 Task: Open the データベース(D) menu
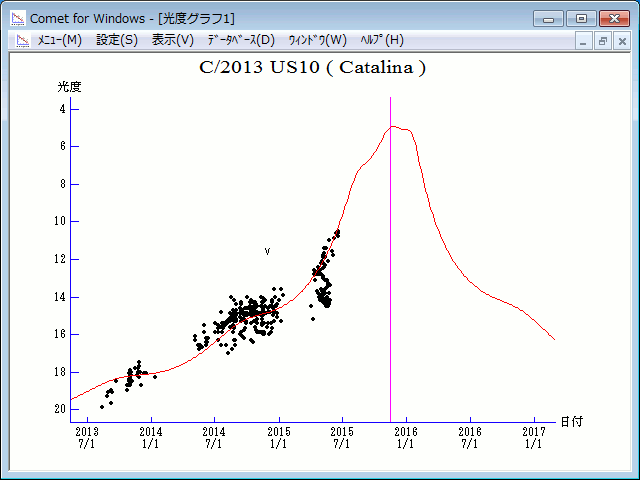coord(241,40)
